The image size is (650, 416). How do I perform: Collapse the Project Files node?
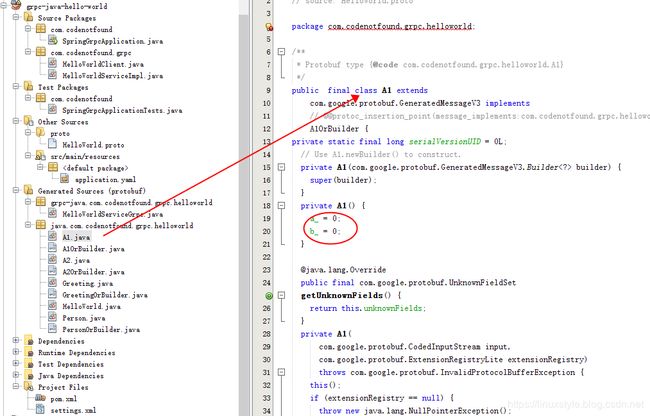tap(16, 387)
